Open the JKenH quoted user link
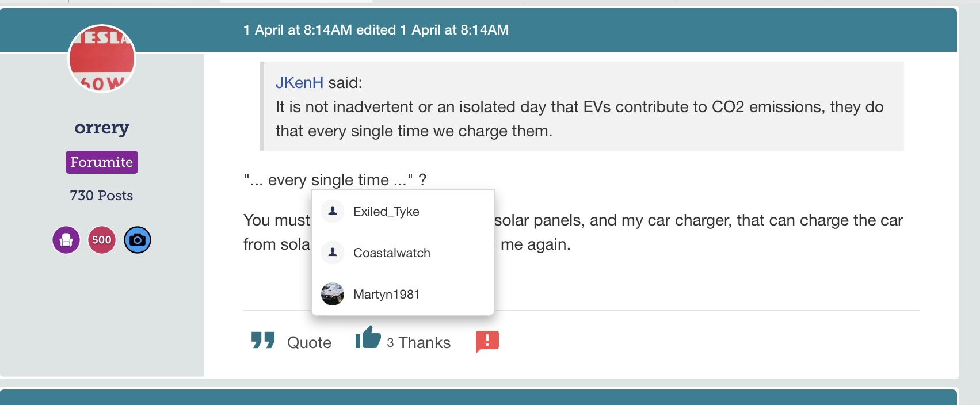This screenshot has height=405, width=980. pyautogui.click(x=299, y=82)
